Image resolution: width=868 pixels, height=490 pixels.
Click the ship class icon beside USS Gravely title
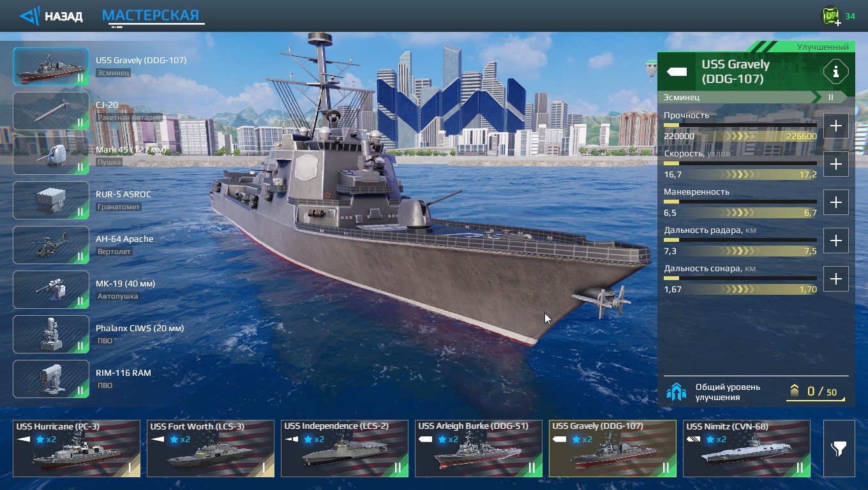coord(677,71)
